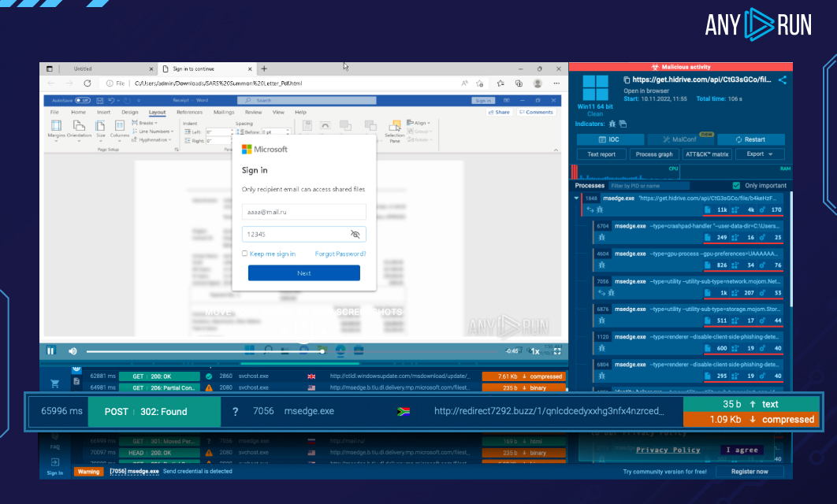Screen dimensions: 837x504
Task: Copy the hidrive task URL with the copy icon
Action: [x=627, y=80]
